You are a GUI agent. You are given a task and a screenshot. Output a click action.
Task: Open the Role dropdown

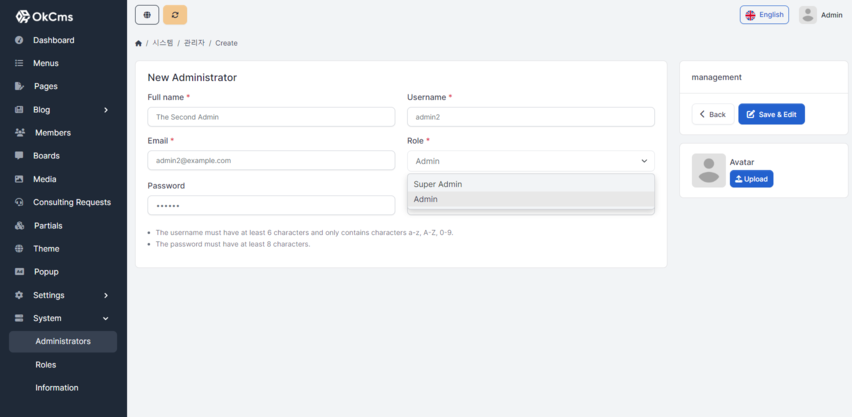tap(530, 160)
